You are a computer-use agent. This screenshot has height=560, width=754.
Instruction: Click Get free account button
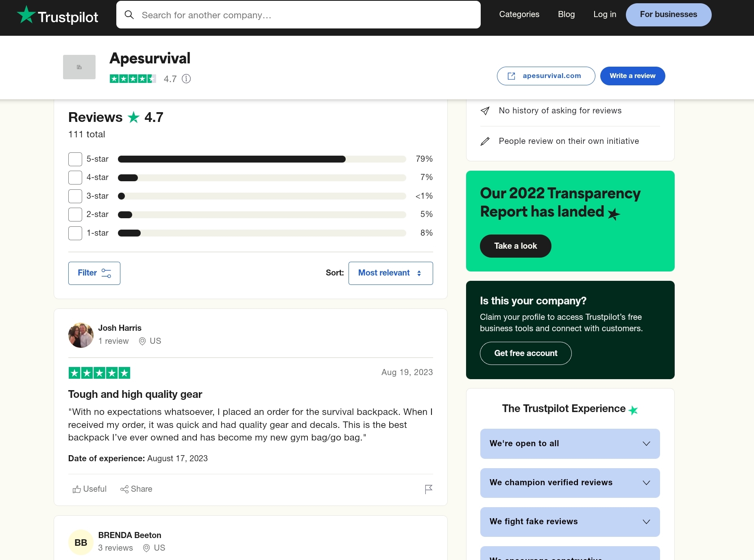[526, 354]
